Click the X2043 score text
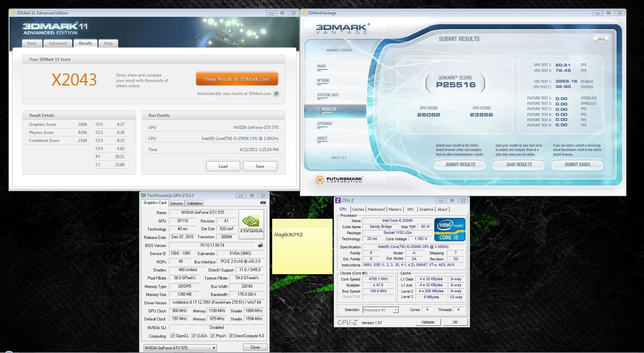 point(74,80)
